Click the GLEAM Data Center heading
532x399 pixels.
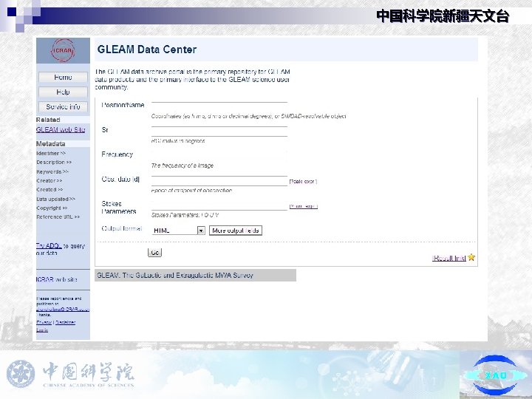tap(147, 50)
